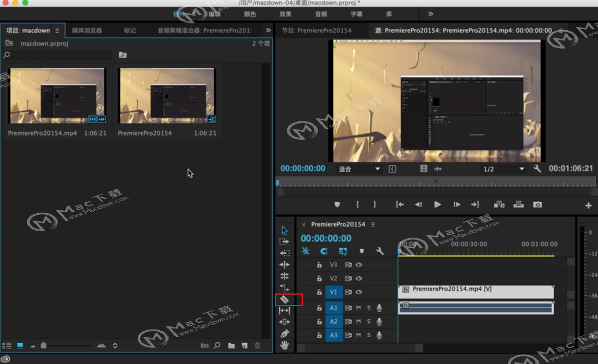
Task: Select the Rolling Edit tool
Action: click(284, 276)
